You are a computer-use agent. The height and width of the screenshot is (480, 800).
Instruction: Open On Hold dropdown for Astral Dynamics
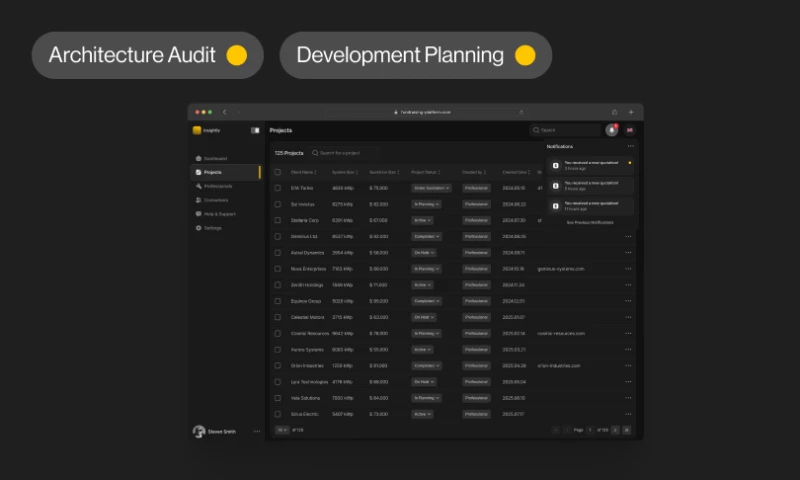pyautogui.click(x=423, y=253)
